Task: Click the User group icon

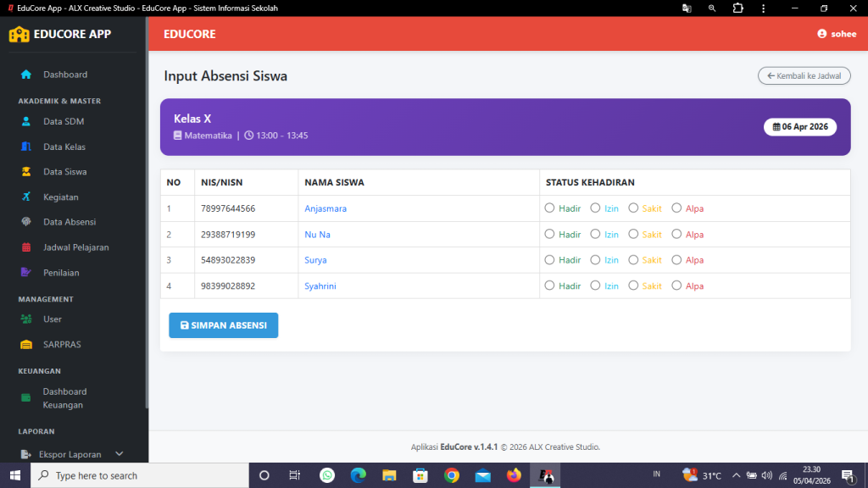Action: 26,319
